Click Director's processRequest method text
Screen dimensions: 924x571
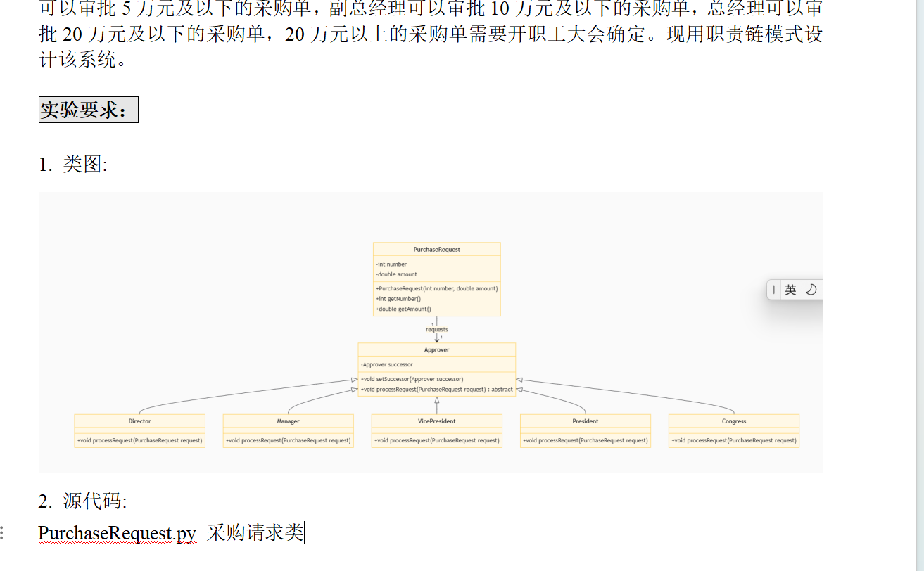[139, 440]
